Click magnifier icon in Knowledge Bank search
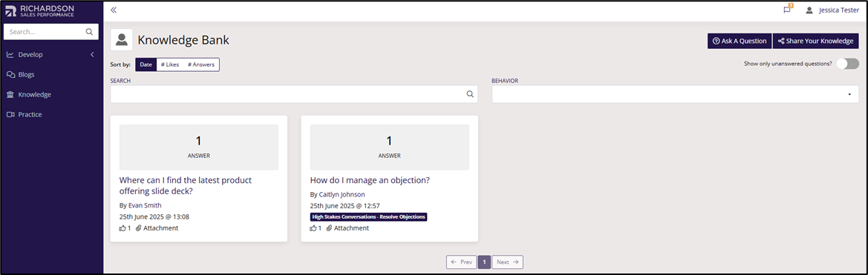 (470, 94)
